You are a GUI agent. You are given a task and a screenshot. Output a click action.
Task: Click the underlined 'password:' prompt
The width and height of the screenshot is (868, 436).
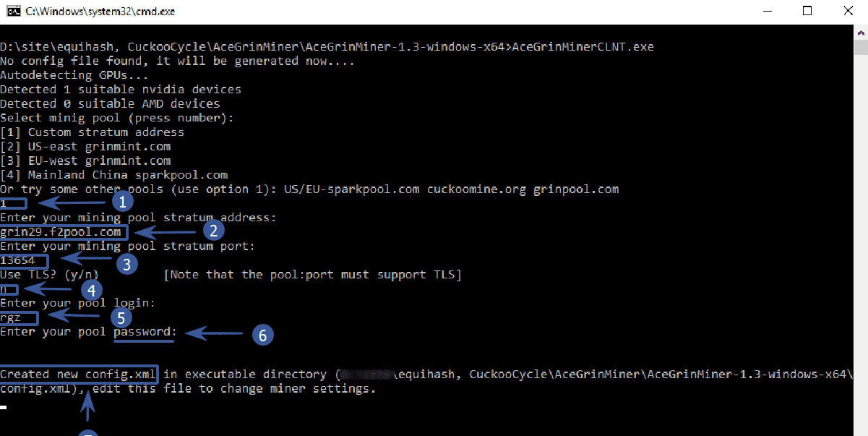(x=145, y=332)
